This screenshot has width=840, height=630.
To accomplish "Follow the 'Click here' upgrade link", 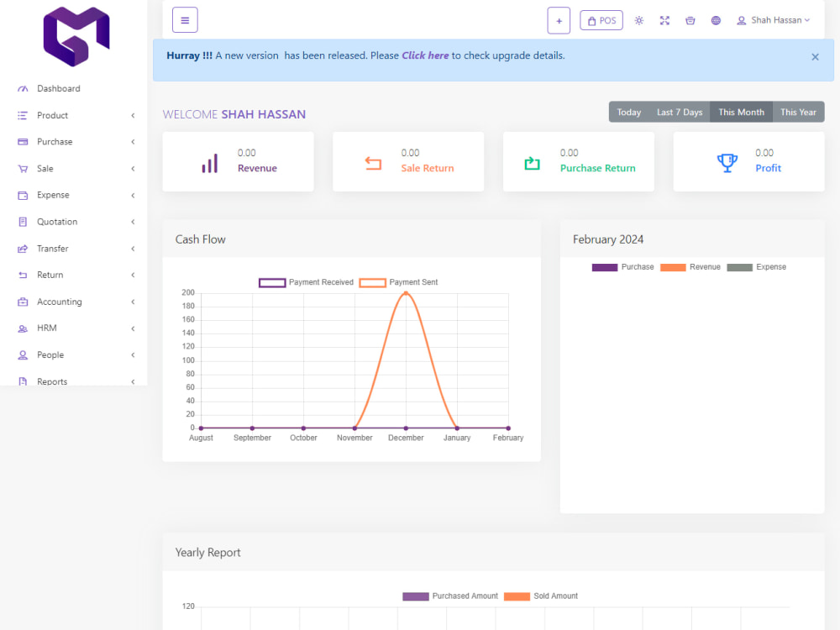I will pyautogui.click(x=425, y=55).
